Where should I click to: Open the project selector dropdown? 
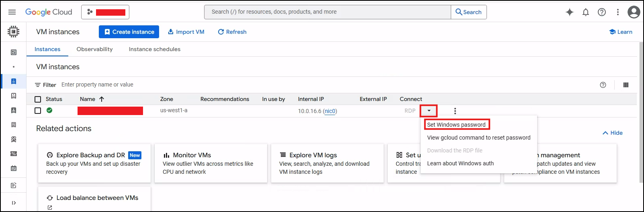click(105, 12)
